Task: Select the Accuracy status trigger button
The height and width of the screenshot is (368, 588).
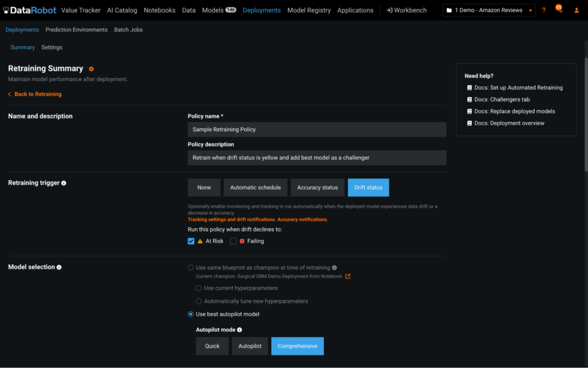Action: point(316,187)
